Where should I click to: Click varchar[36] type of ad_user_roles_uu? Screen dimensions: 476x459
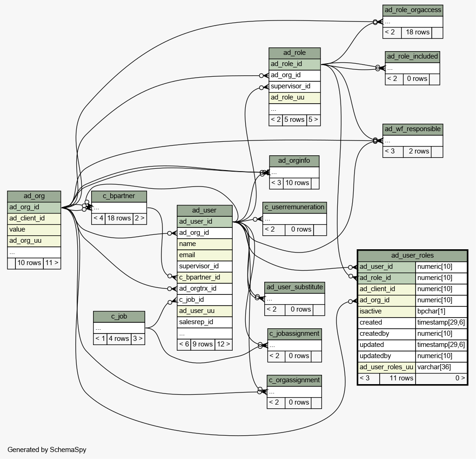pyautogui.click(x=441, y=367)
